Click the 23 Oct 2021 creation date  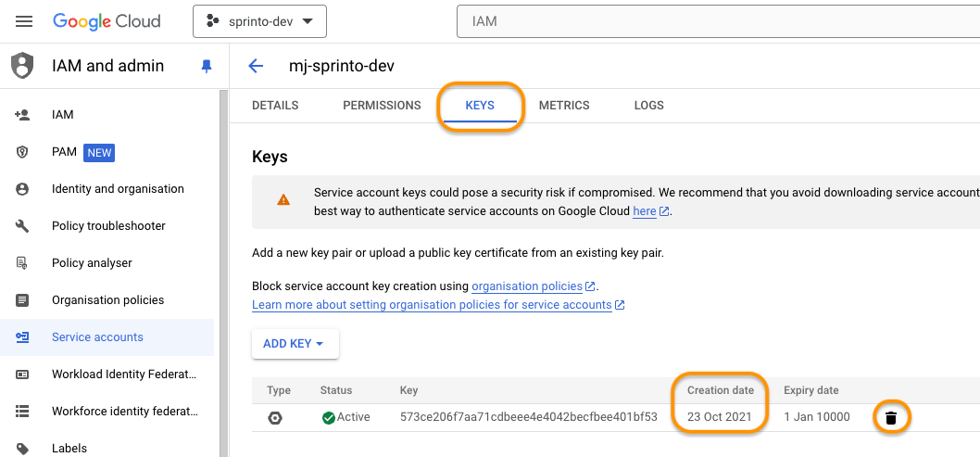pos(720,417)
